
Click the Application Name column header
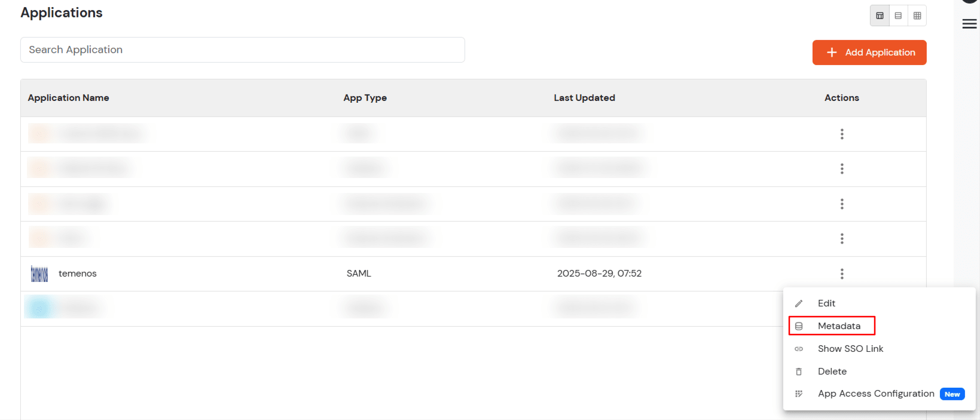pyautogui.click(x=68, y=98)
